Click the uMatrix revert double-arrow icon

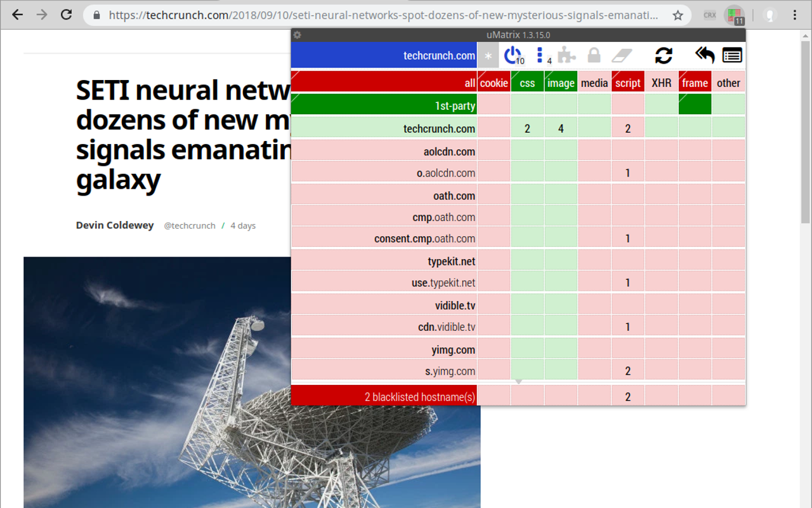pyautogui.click(x=705, y=55)
